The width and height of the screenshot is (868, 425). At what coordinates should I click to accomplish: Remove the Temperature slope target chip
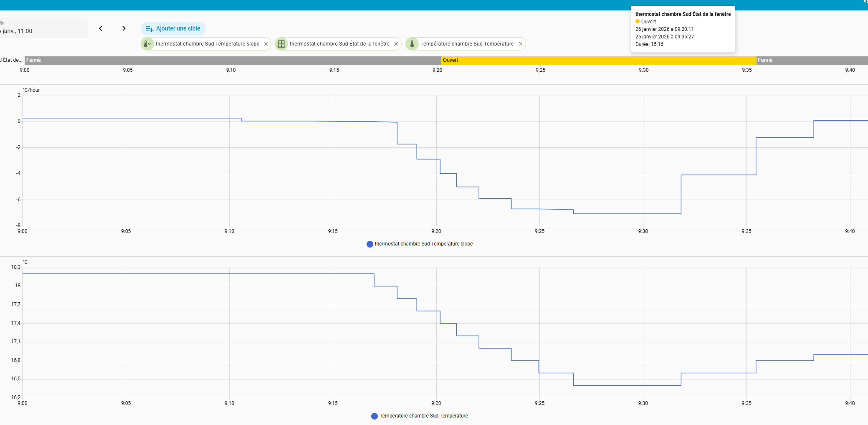point(266,44)
